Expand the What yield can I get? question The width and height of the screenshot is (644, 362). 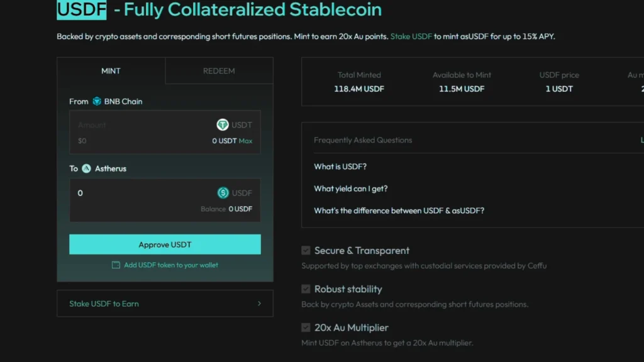(351, 189)
